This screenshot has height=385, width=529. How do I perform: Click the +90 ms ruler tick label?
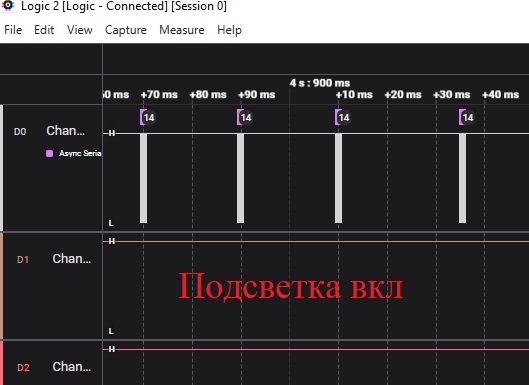(257, 94)
